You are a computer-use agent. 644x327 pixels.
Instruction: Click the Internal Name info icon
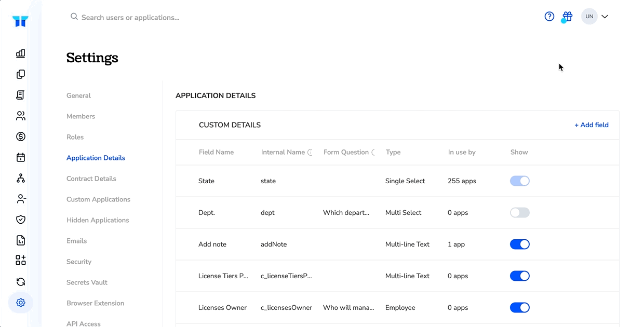click(x=310, y=153)
